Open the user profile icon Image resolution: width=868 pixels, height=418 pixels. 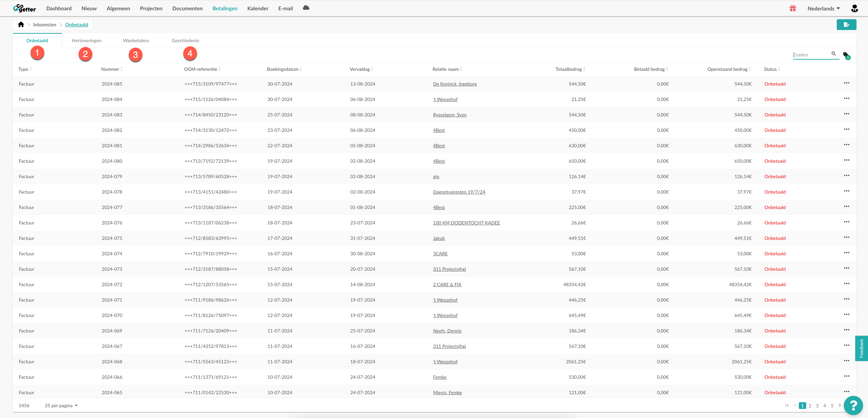coord(854,8)
